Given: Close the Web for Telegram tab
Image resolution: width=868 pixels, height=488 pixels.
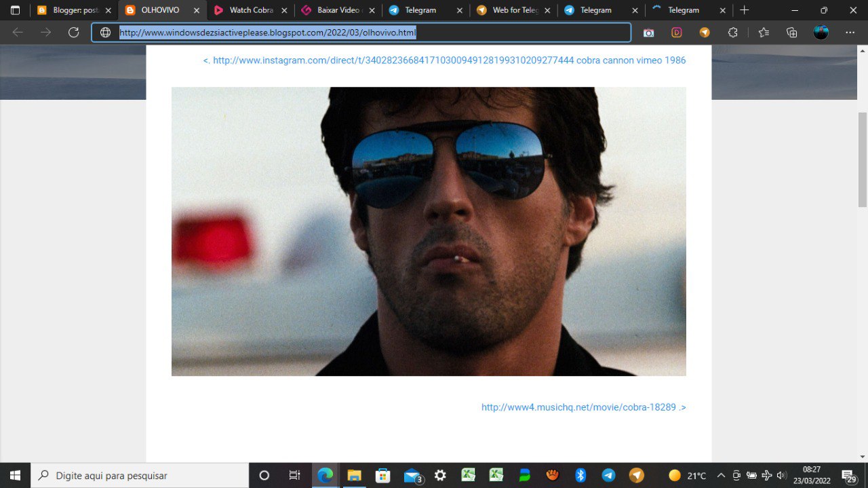Looking at the screenshot, I should 547,10.
